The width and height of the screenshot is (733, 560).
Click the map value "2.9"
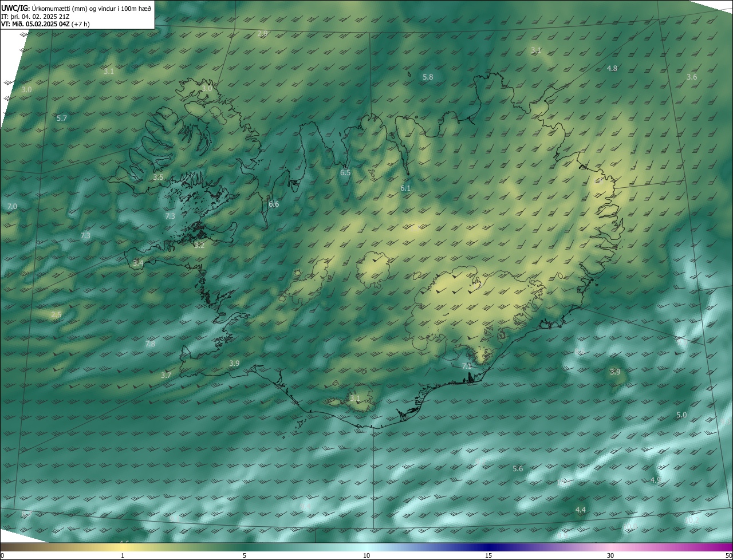tap(262, 34)
